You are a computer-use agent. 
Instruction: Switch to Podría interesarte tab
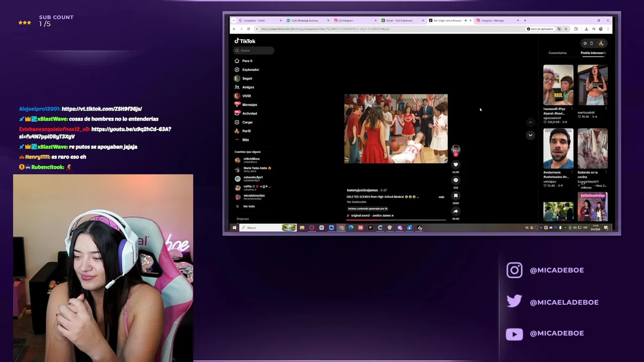point(593,53)
